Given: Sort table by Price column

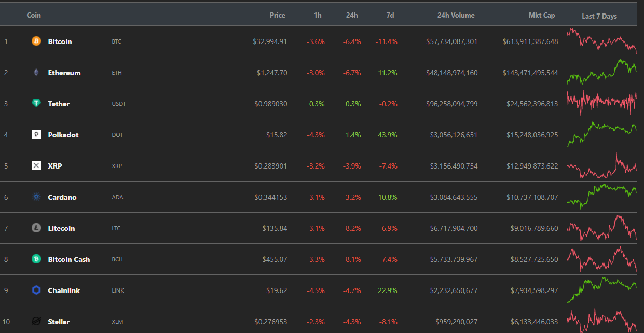Looking at the screenshot, I should click(278, 16).
